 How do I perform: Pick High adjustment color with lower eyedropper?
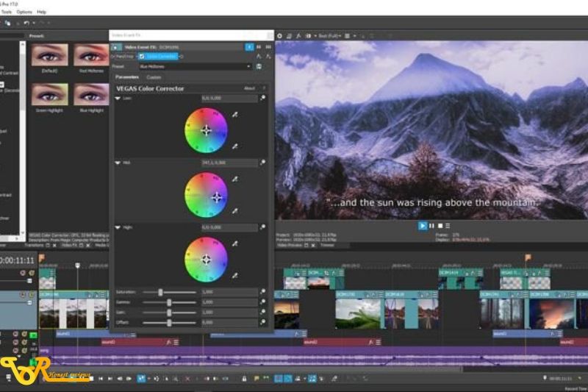tap(234, 276)
